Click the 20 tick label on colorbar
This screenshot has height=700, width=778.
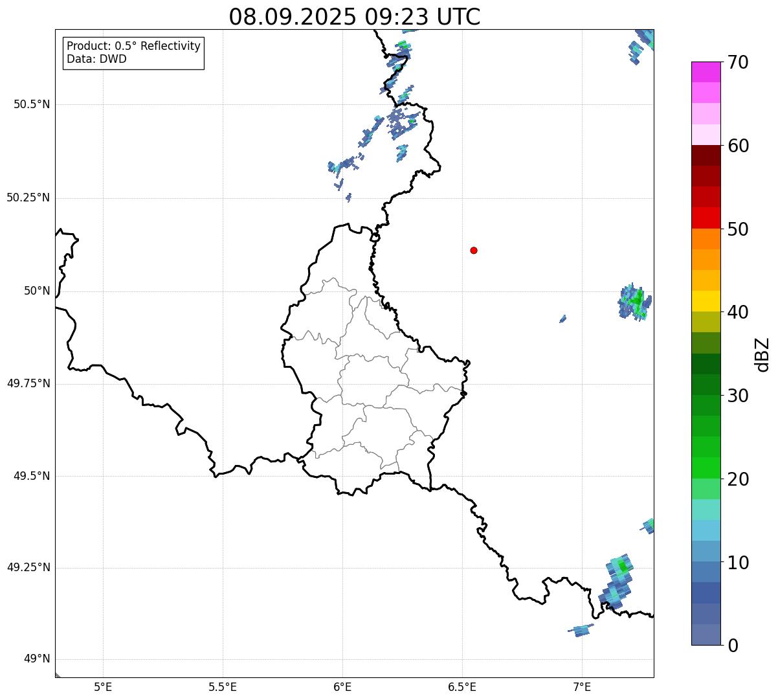[738, 480]
